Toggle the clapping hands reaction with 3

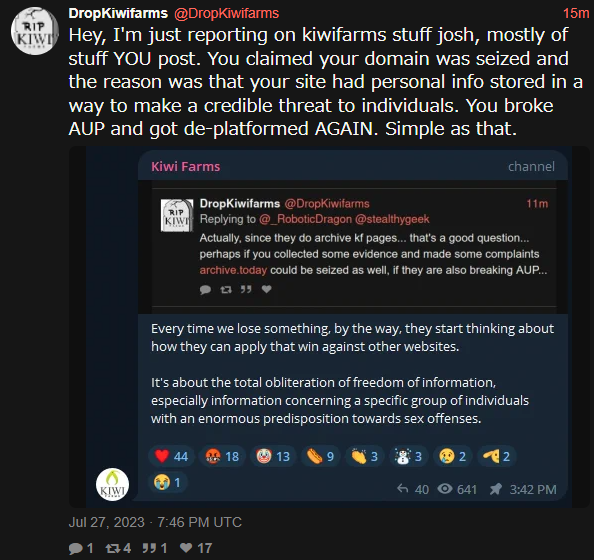pos(364,457)
